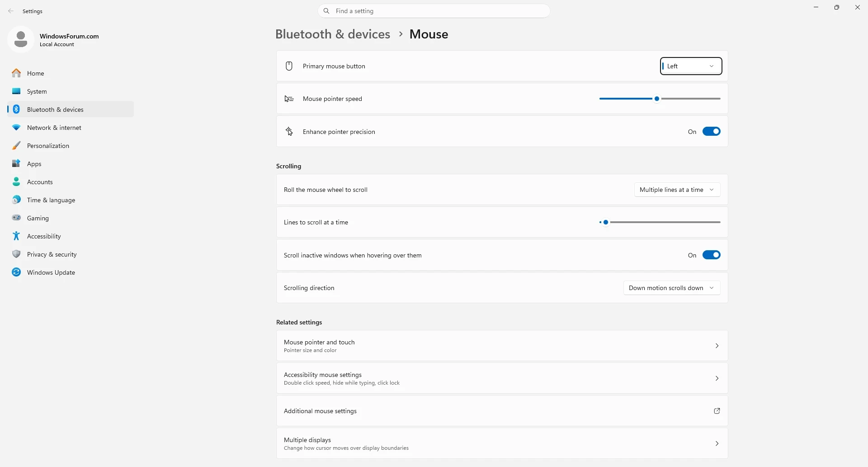868x467 pixels.
Task: Open the Scrolling direction dropdown
Action: 672,288
